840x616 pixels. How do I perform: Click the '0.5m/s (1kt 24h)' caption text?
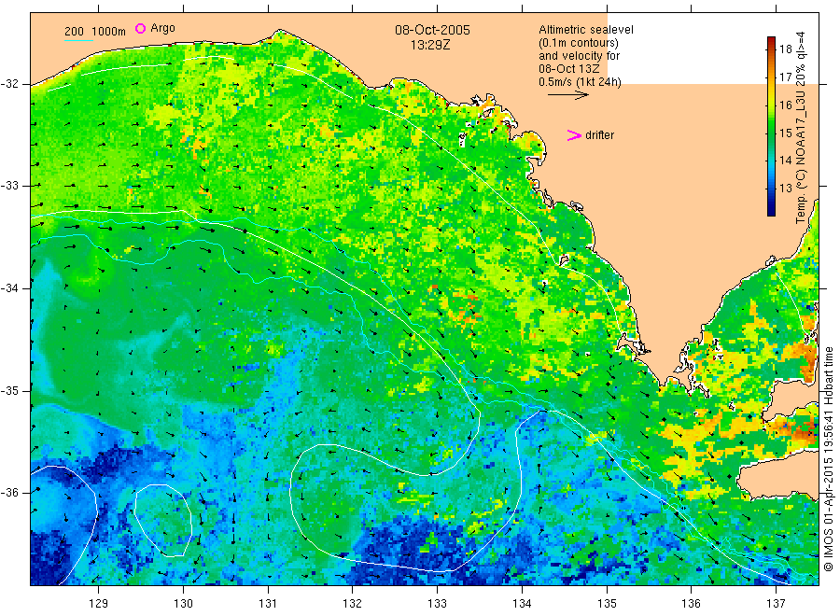(x=580, y=82)
